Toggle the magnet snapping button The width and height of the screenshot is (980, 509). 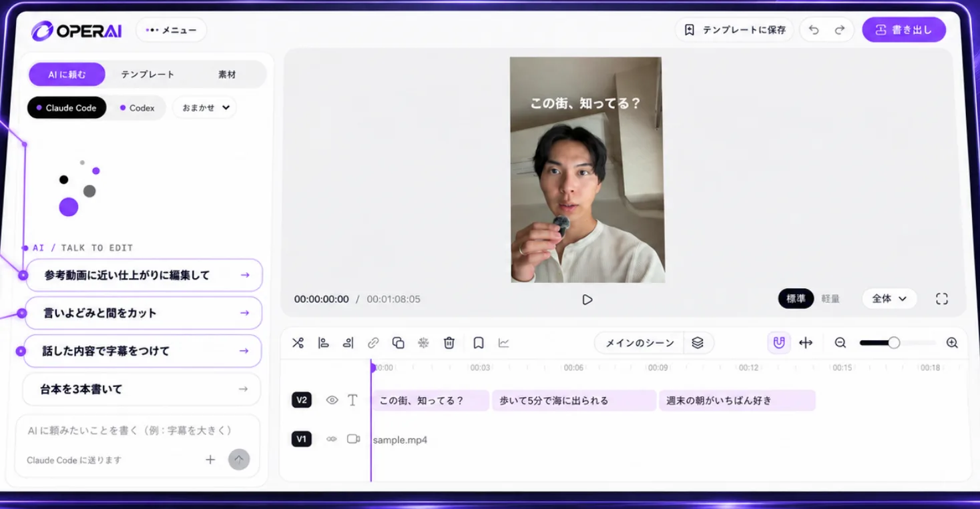point(778,343)
